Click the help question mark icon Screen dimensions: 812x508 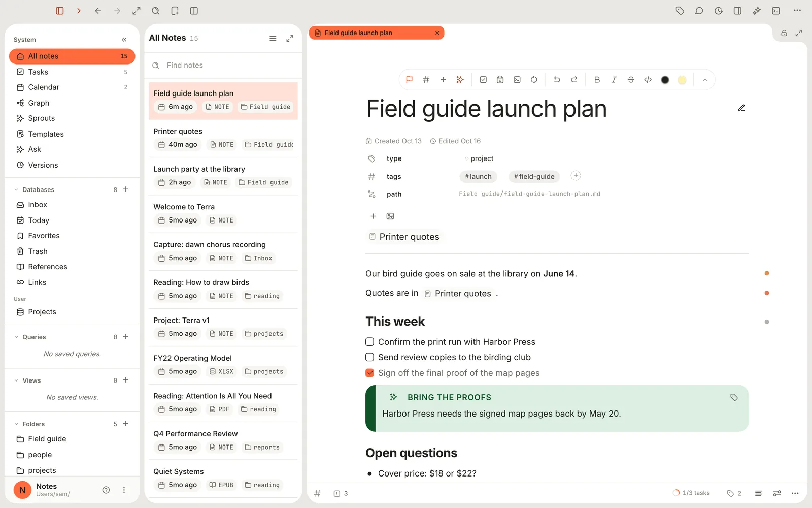(106, 490)
